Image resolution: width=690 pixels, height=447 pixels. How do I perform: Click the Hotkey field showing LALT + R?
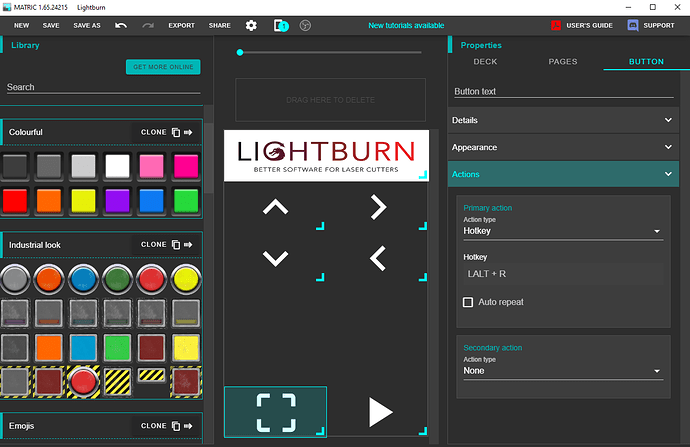[563, 274]
